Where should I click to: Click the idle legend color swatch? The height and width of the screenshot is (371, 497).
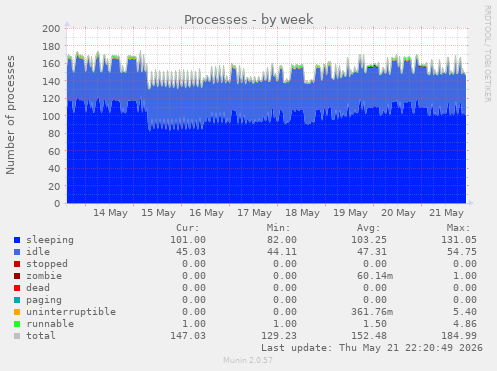point(17,252)
